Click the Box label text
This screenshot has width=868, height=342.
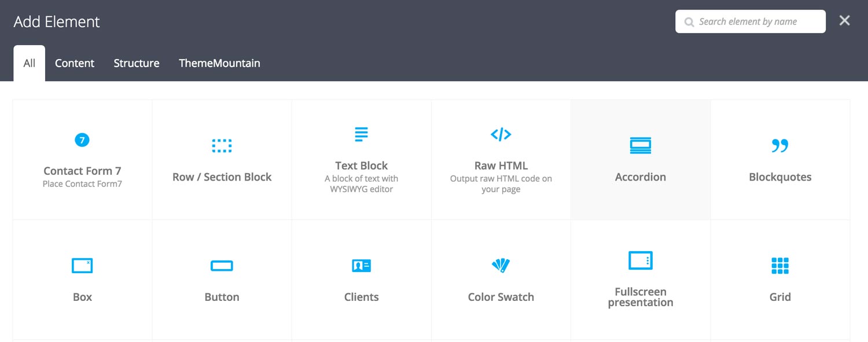82,297
